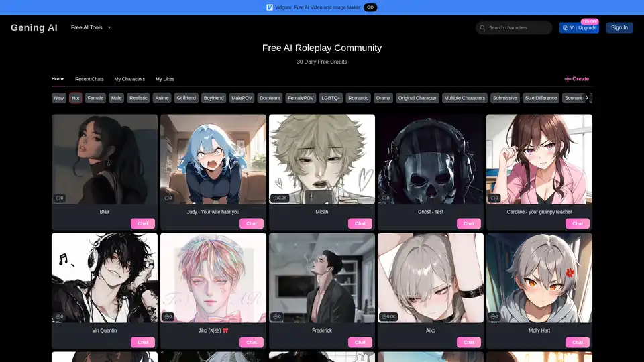The image size is (644, 362).
Task: Click chat count icon on Micah card
Action: point(276,198)
